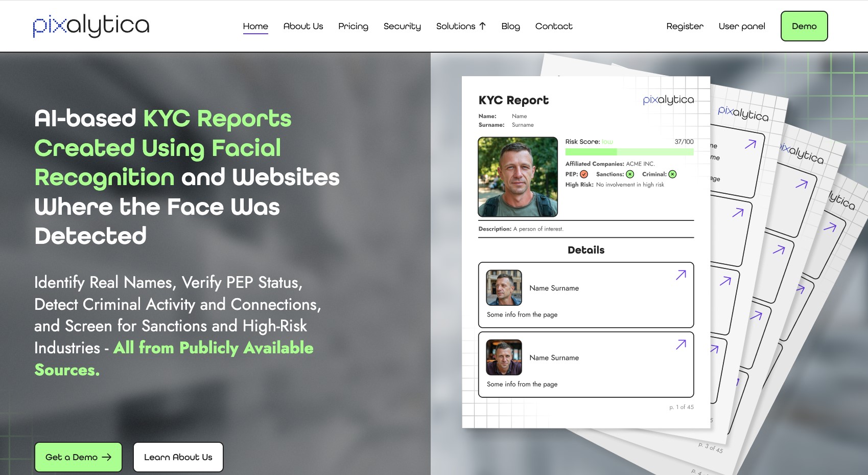868x475 pixels.
Task: Open the Contact page
Action: [553, 26]
